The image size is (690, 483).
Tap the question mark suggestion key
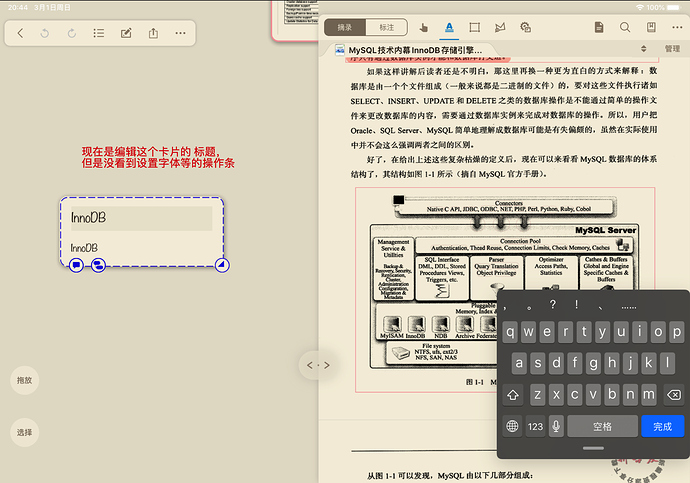point(553,304)
